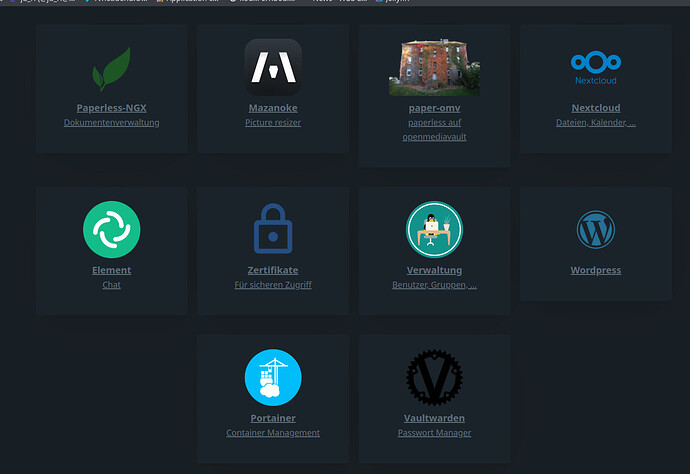Select the Container Management description text

point(273,433)
